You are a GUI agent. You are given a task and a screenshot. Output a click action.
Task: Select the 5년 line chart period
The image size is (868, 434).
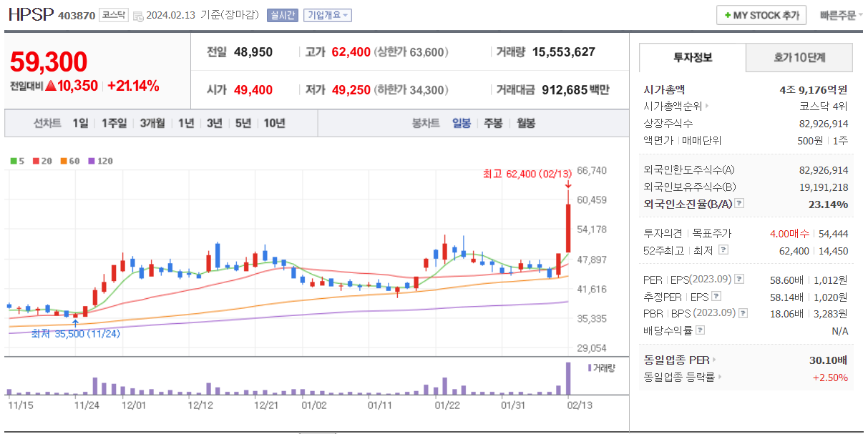click(243, 123)
